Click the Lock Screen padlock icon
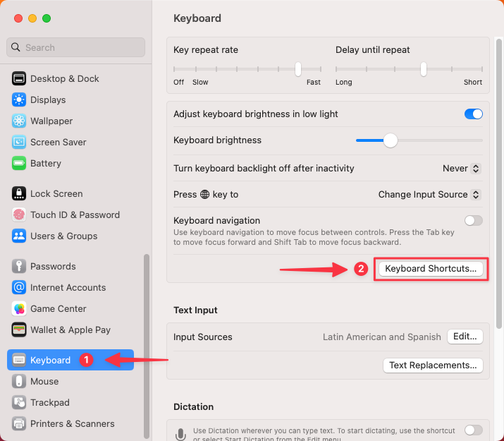The height and width of the screenshot is (441, 504). 19,193
